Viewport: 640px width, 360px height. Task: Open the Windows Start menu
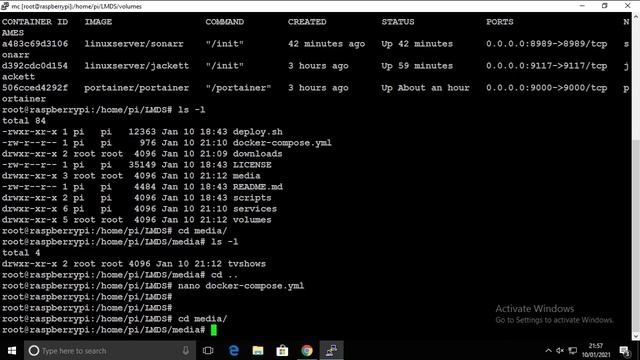12,351
